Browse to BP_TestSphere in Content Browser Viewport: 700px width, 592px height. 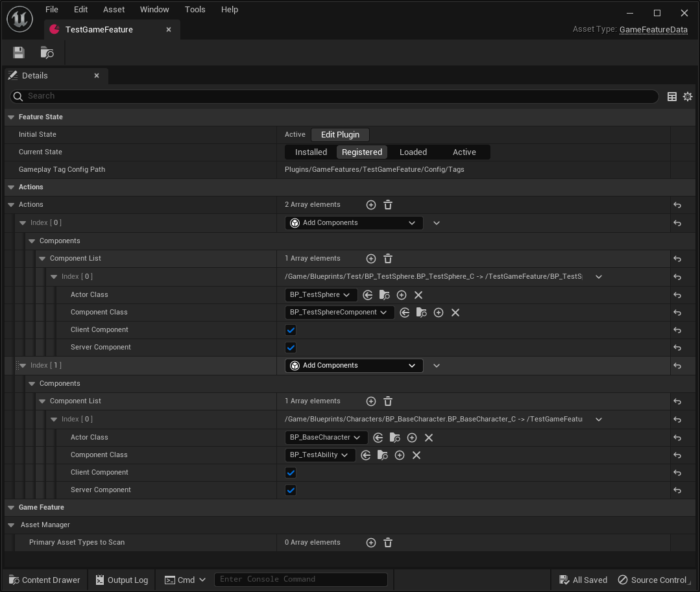tap(384, 295)
